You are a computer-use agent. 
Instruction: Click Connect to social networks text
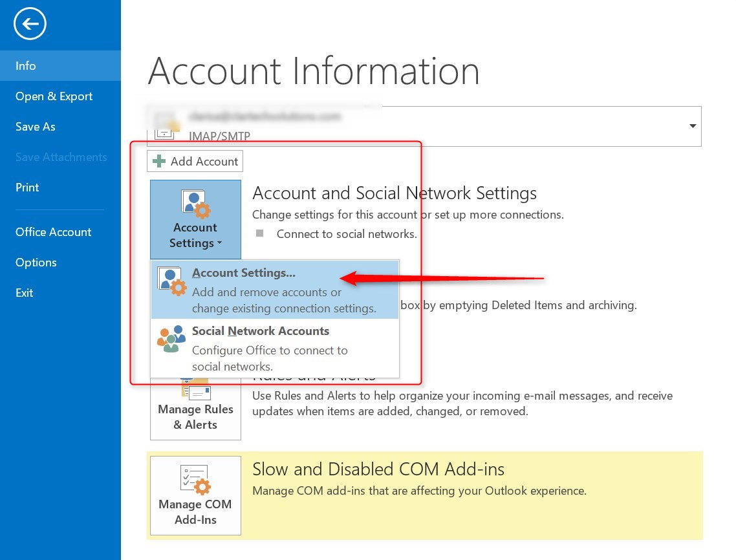click(x=347, y=233)
